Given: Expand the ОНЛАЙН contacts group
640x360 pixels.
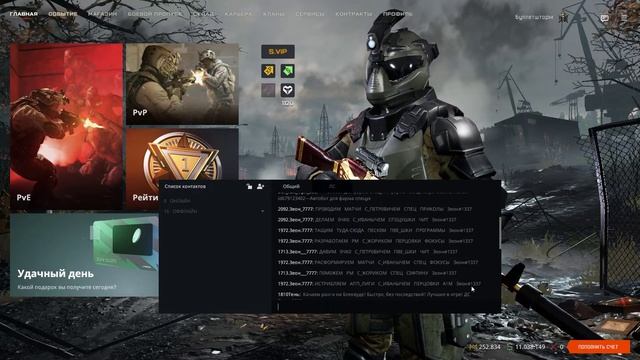Looking at the screenshot, I should pyautogui.click(x=177, y=201).
